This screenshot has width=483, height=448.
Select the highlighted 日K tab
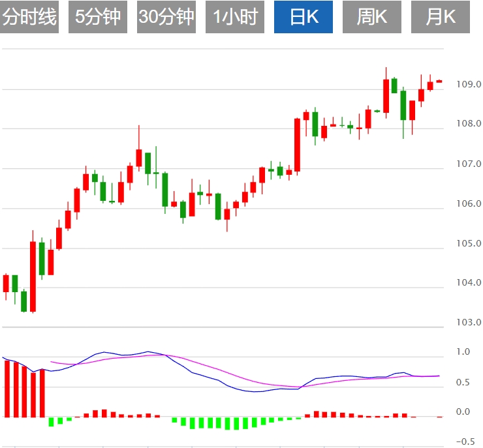click(304, 17)
